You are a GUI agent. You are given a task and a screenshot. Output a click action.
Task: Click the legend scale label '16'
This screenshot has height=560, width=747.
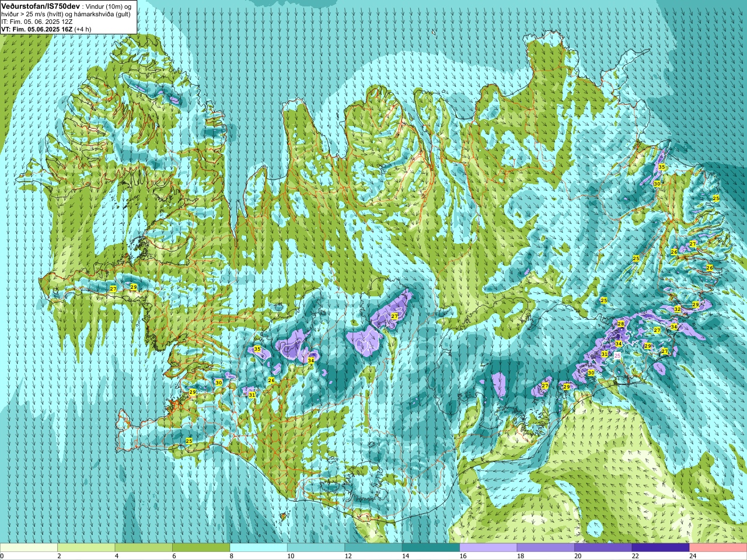[463, 556]
